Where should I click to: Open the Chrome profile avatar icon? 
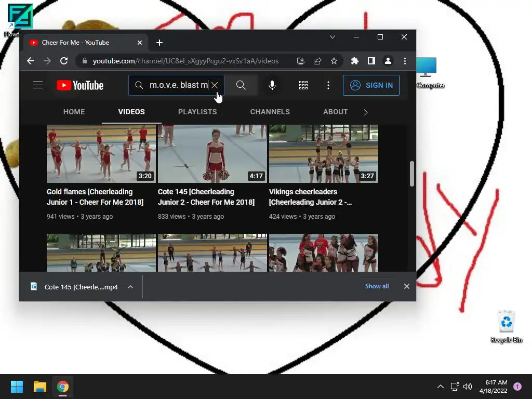[x=388, y=61]
